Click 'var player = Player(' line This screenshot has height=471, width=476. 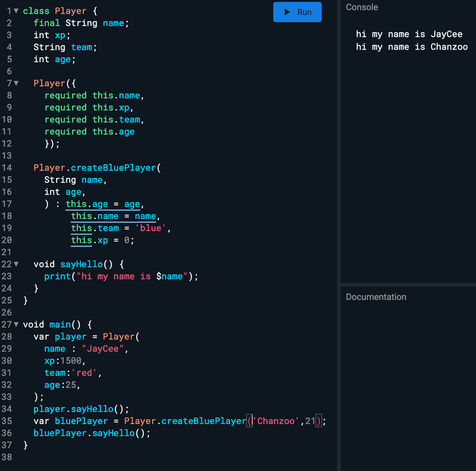(87, 336)
